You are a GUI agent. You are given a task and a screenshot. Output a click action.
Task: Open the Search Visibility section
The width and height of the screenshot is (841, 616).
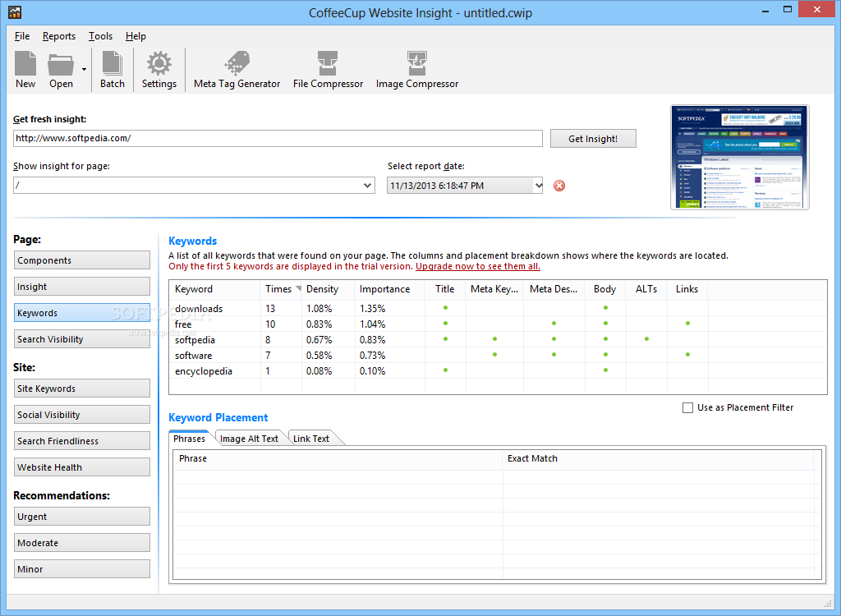82,339
